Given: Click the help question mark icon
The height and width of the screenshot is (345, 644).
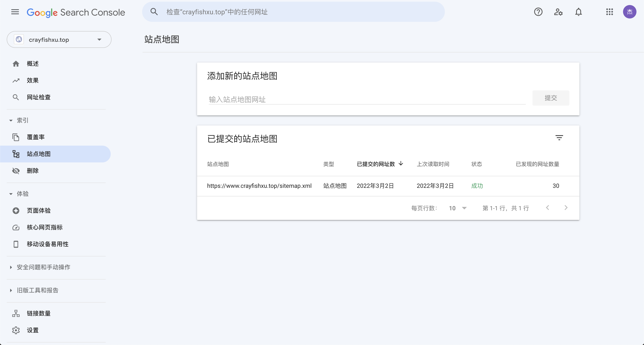Looking at the screenshot, I should 538,12.
